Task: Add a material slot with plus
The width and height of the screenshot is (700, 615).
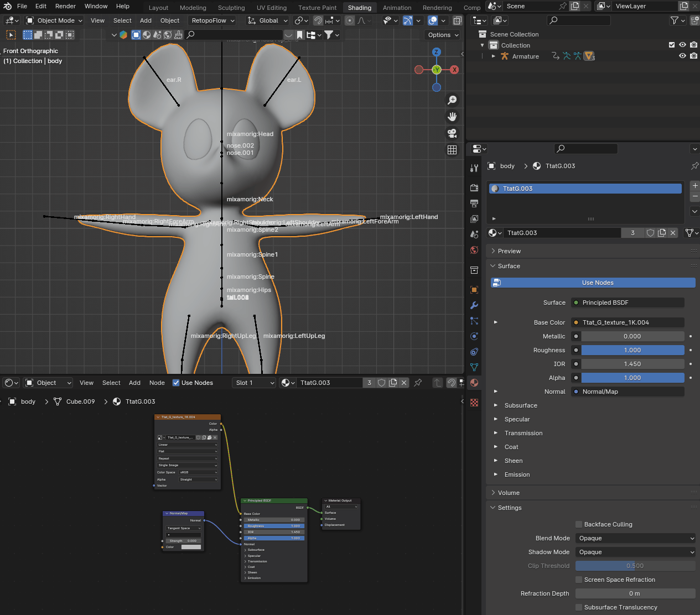Action: click(x=695, y=186)
